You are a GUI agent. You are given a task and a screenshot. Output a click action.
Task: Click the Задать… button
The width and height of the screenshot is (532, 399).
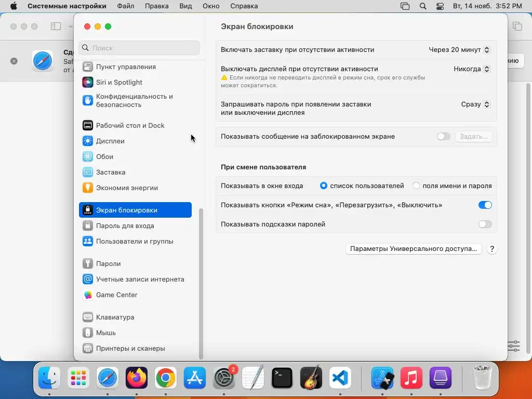(474, 137)
